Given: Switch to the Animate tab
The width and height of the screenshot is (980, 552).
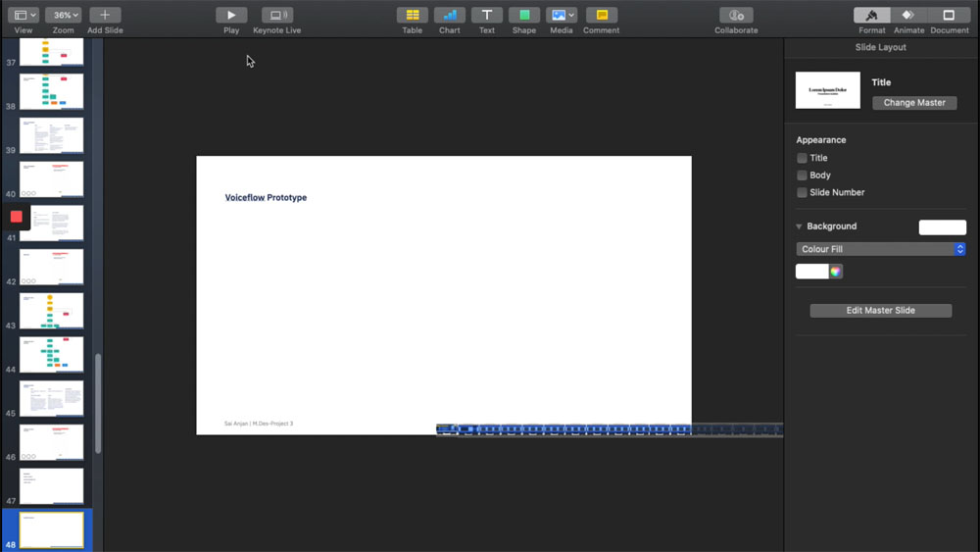Looking at the screenshot, I should [x=908, y=15].
